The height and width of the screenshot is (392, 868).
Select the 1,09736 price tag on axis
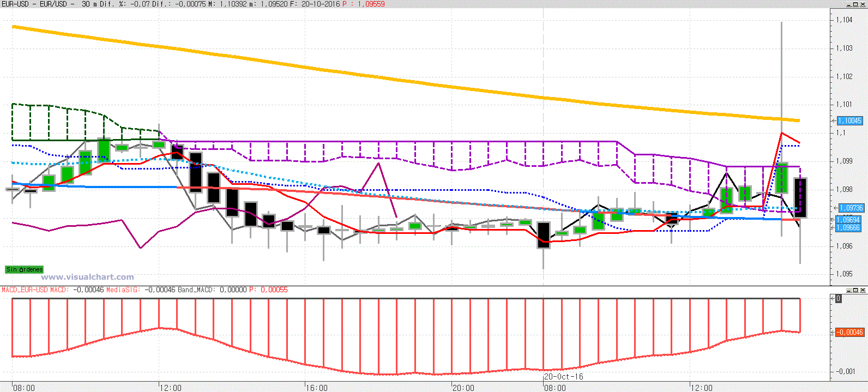click(x=851, y=208)
